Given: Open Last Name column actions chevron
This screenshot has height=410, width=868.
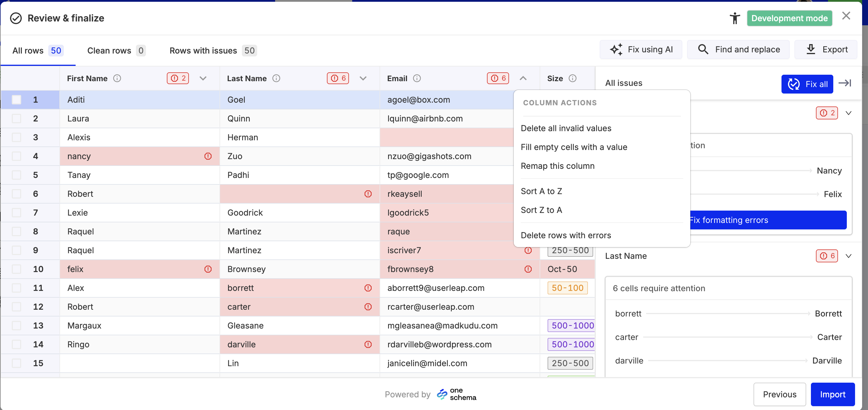Looking at the screenshot, I should tap(363, 79).
